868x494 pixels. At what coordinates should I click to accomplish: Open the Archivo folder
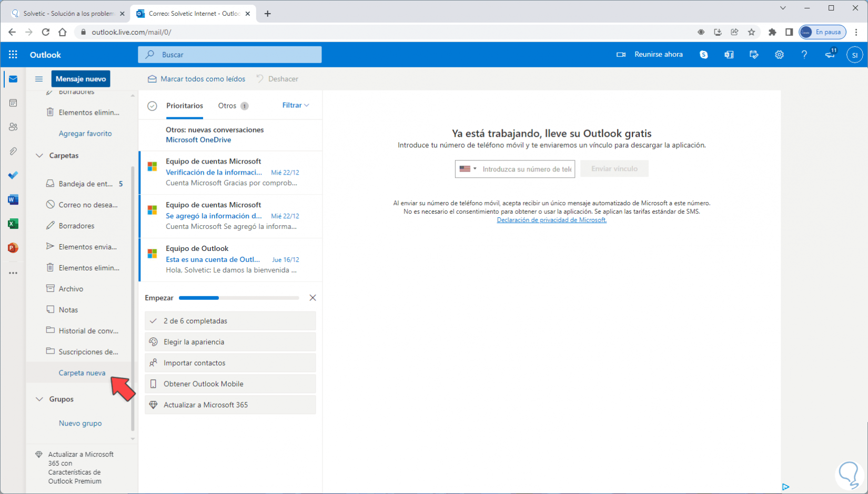tap(82, 289)
